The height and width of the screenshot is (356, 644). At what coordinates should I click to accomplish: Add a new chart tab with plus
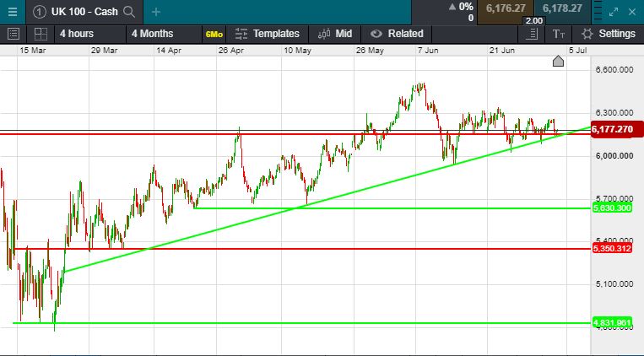click(155, 12)
